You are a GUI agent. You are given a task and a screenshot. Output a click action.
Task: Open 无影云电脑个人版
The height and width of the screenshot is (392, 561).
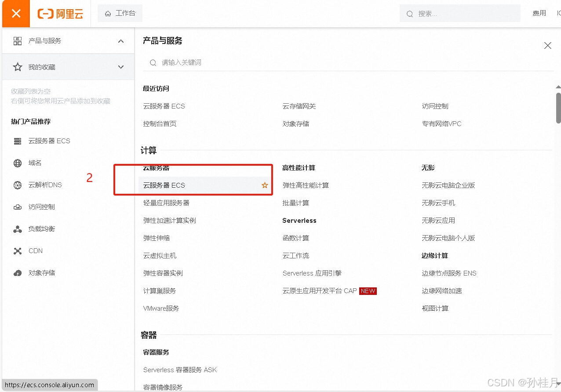[x=448, y=238]
